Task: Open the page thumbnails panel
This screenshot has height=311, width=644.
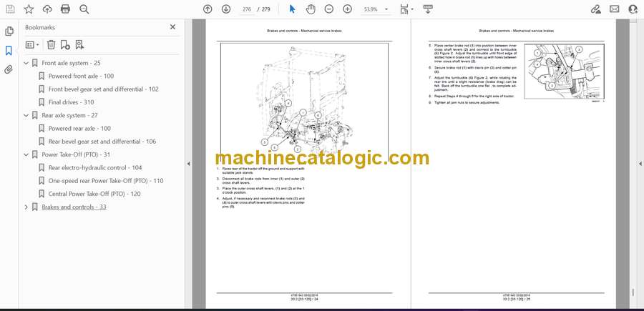Action: [9, 31]
